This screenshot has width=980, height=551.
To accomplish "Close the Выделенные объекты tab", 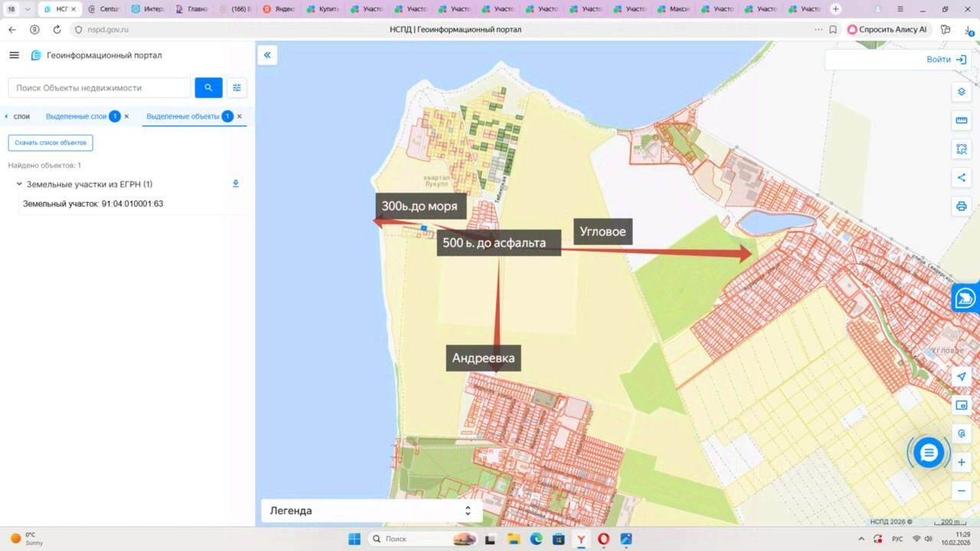I will tap(240, 116).
